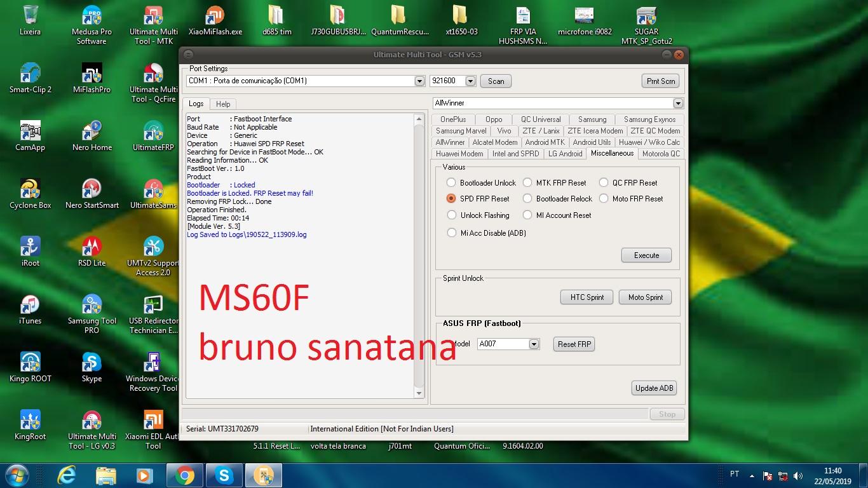
Task: Select MTK FRP Reset radio option
Action: [527, 182]
